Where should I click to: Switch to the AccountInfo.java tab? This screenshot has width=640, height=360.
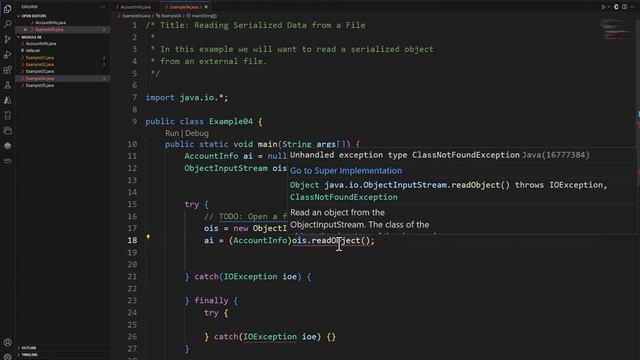(135, 7)
